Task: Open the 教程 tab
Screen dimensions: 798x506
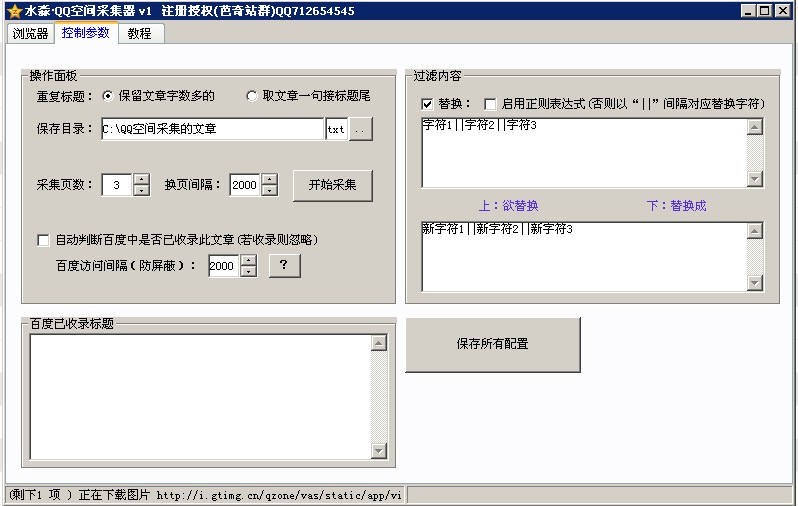Action: pyautogui.click(x=139, y=34)
